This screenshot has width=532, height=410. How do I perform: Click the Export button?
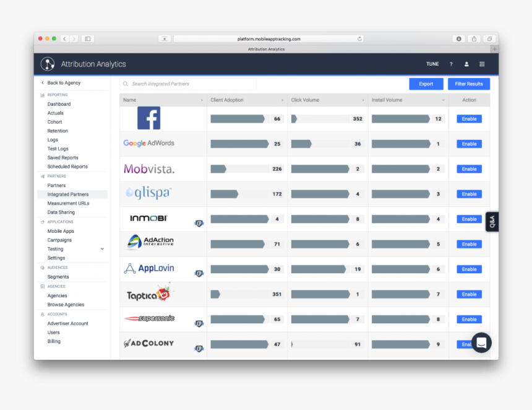(x=426, y=84)
